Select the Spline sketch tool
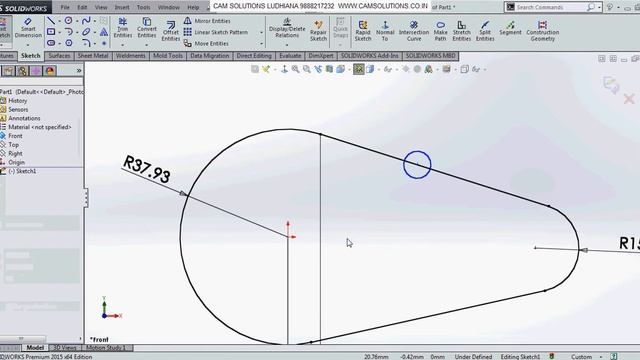The image size is (640, 360). tap(86, 20)
